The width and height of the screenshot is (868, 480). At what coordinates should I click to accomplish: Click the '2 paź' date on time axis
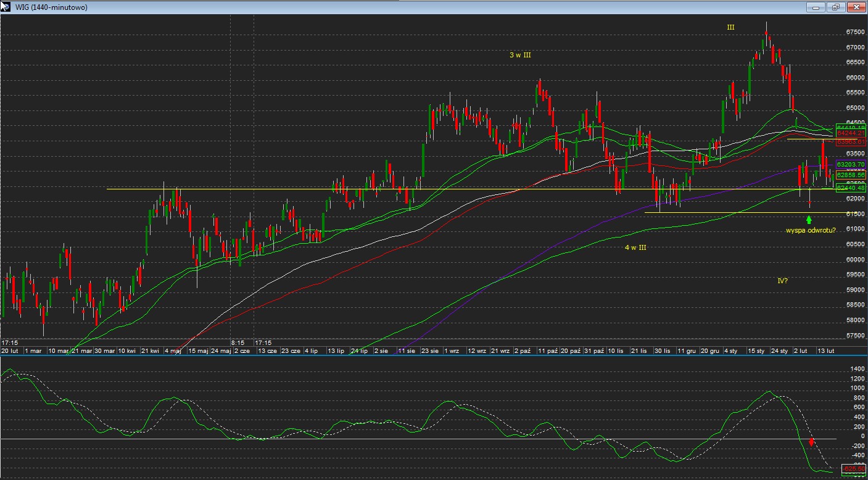tap(521, 350)
